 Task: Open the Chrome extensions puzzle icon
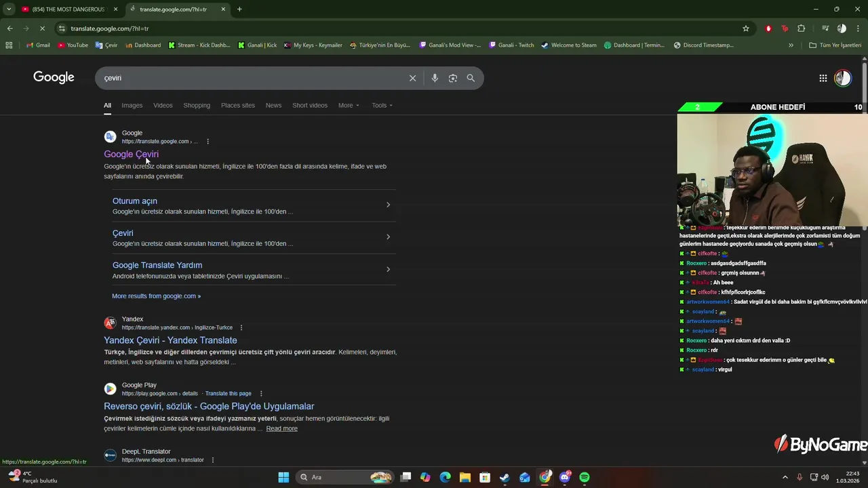801,28
